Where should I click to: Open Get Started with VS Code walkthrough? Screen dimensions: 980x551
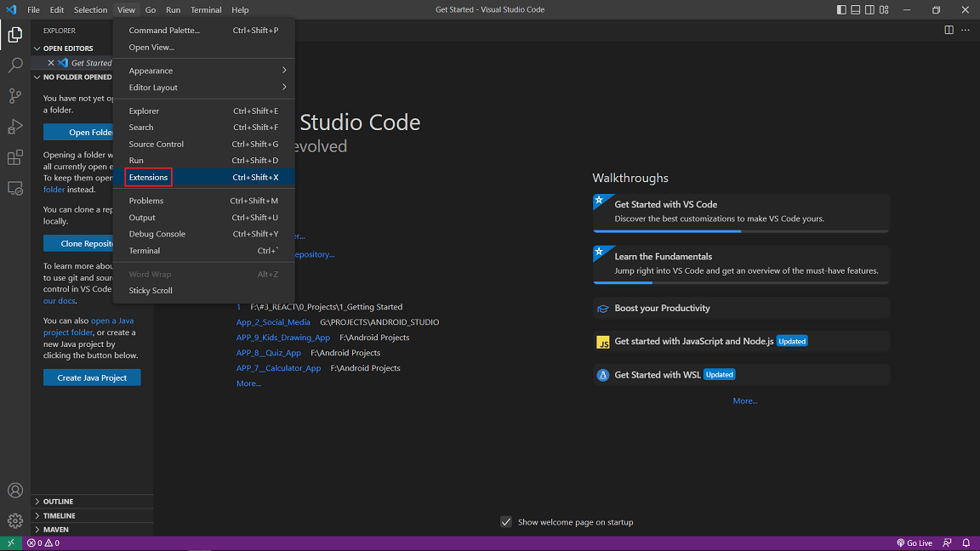tap(741, 213)
